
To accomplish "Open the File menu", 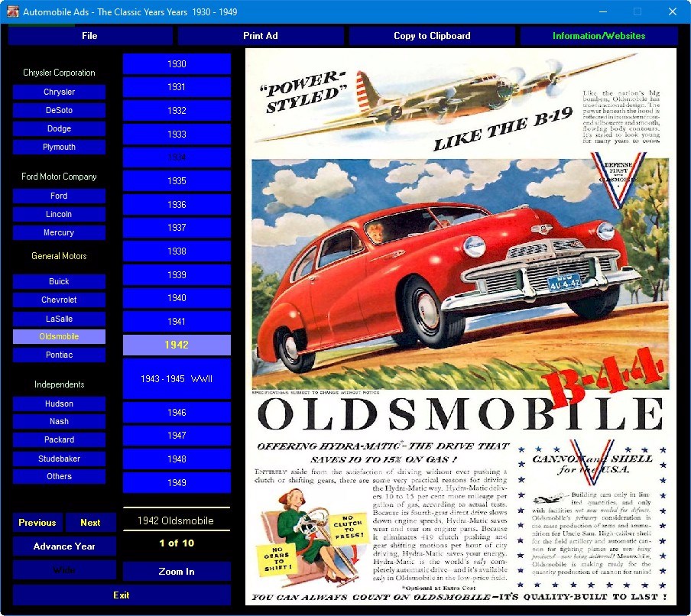I will [x=89, y=35].
